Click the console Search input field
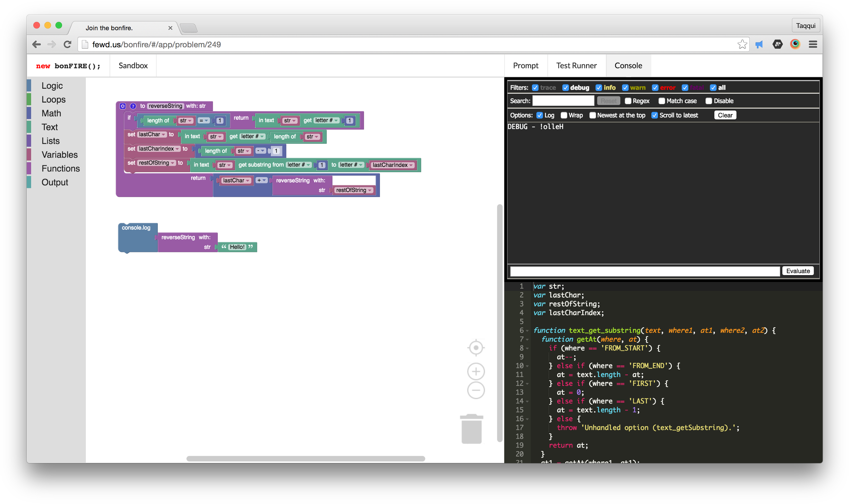This screenshot has width=849, height=504. point(563,101)
